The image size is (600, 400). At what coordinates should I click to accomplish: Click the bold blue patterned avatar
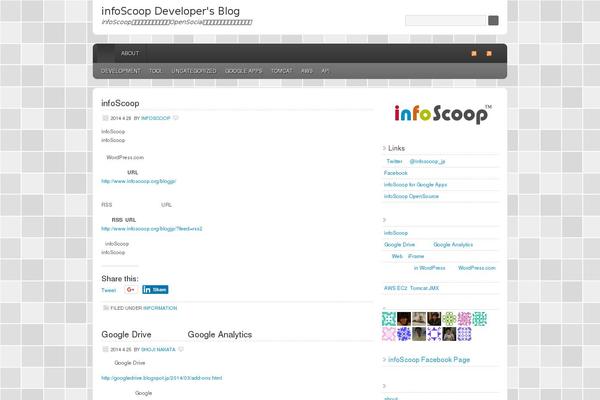pyautogui.click(x=404, y=334)
